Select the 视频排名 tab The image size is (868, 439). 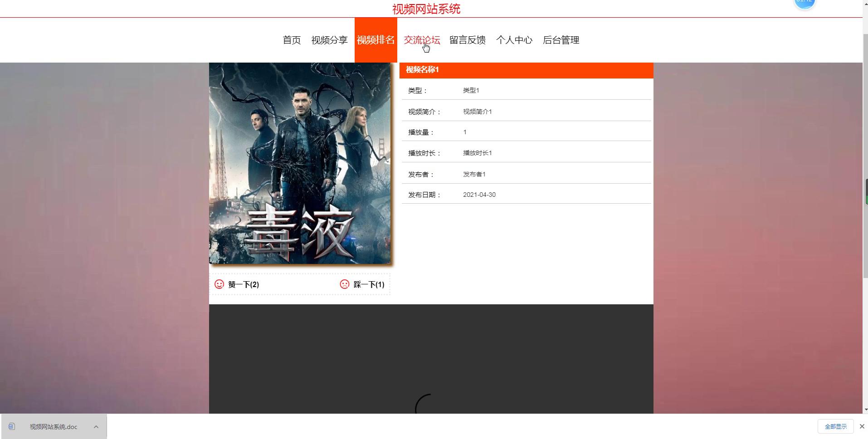coord(375,40)
